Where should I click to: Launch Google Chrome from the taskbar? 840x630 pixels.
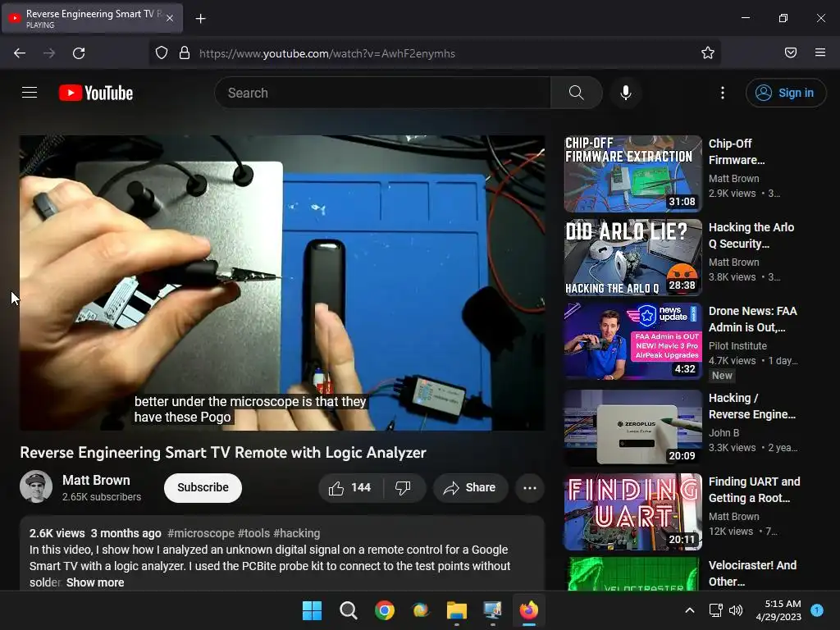point(385,610)
